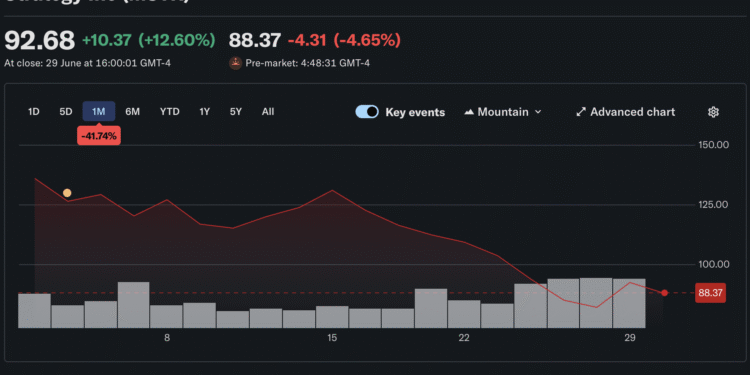
Task: Click the Advanced chart expand arrows icon
Action: [581, 112]
